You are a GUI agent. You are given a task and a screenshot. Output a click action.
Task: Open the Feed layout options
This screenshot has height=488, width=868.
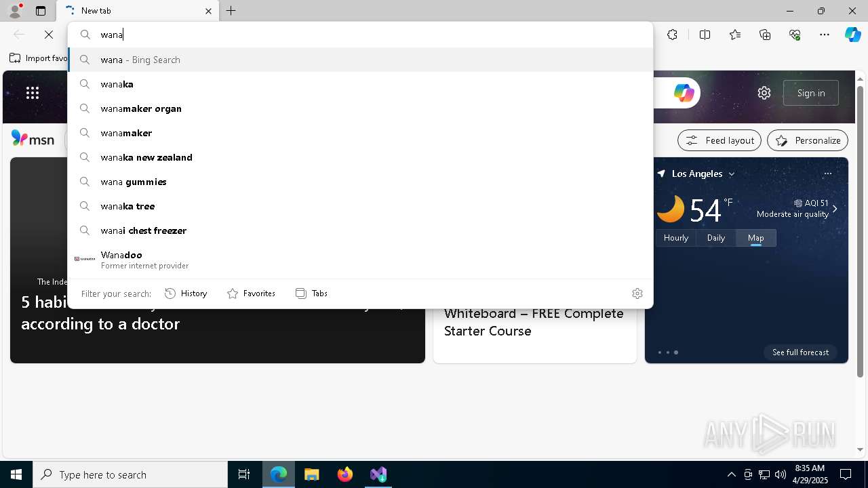pyautogui.click(x=719, y=140)
